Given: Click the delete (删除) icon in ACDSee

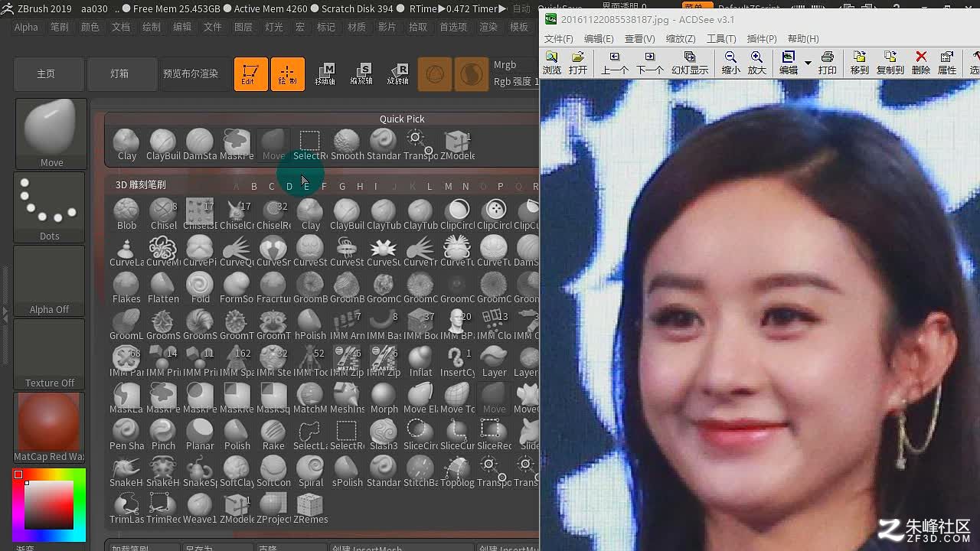Looking at the screenshot, I should 921,63.
